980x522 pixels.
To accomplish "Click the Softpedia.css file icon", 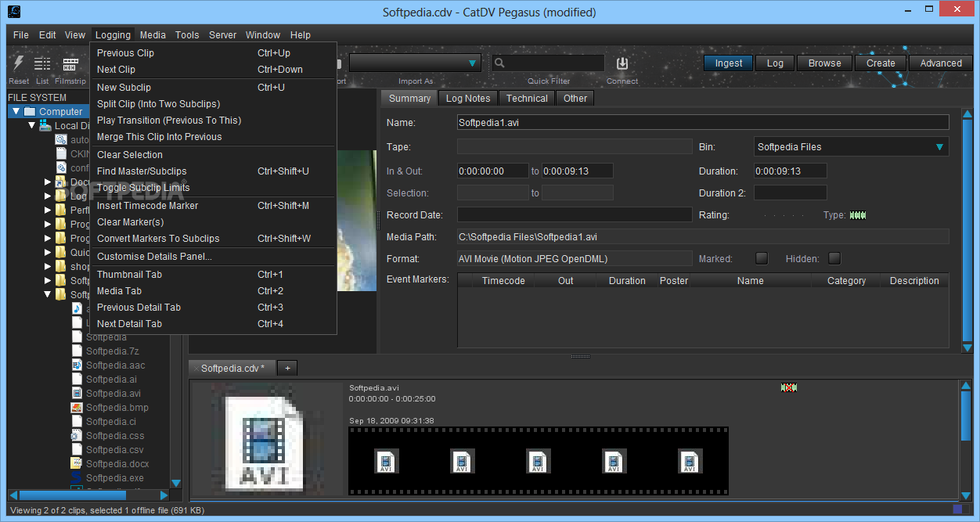I will (77, 436).
